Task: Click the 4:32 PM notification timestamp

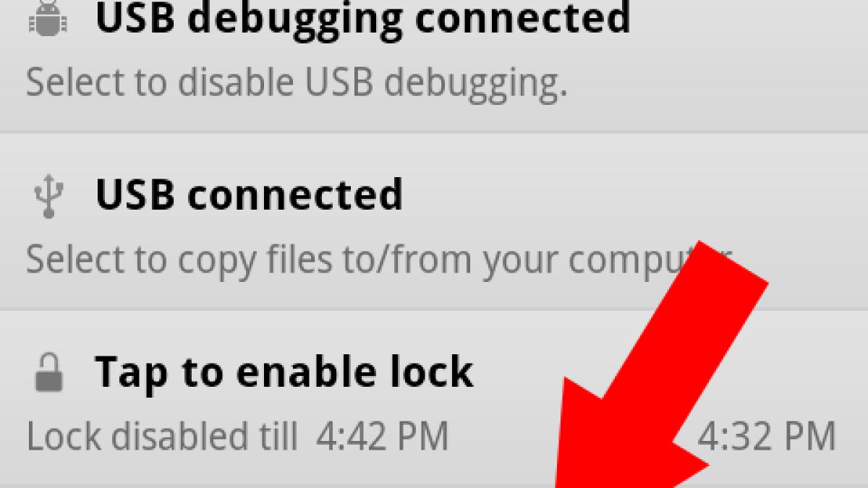Action: (767, 436)
